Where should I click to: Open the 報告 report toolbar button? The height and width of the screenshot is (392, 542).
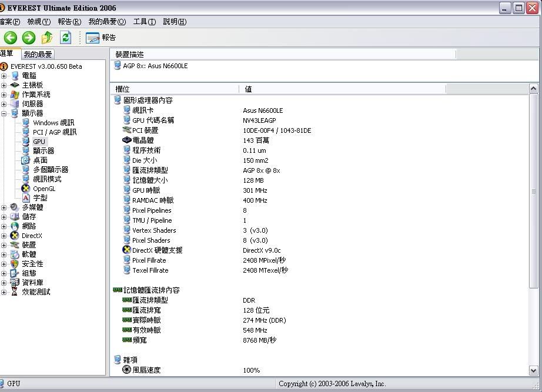(101, 38)
